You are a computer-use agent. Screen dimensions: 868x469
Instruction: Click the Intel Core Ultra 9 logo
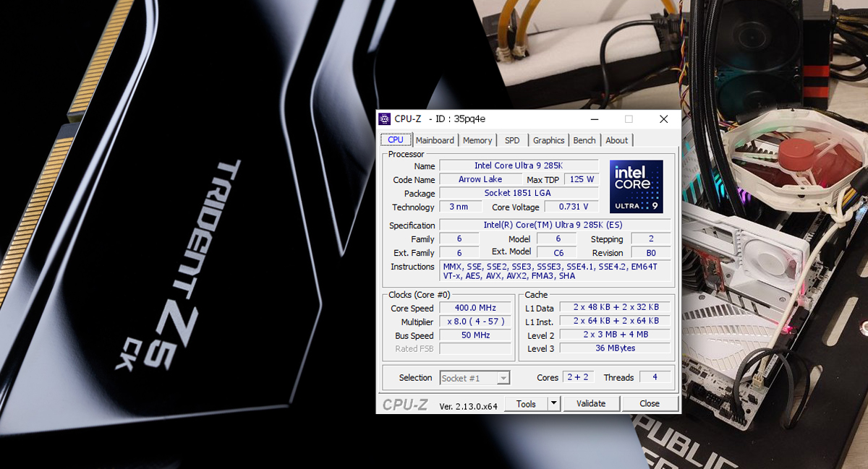pos(636,186)
